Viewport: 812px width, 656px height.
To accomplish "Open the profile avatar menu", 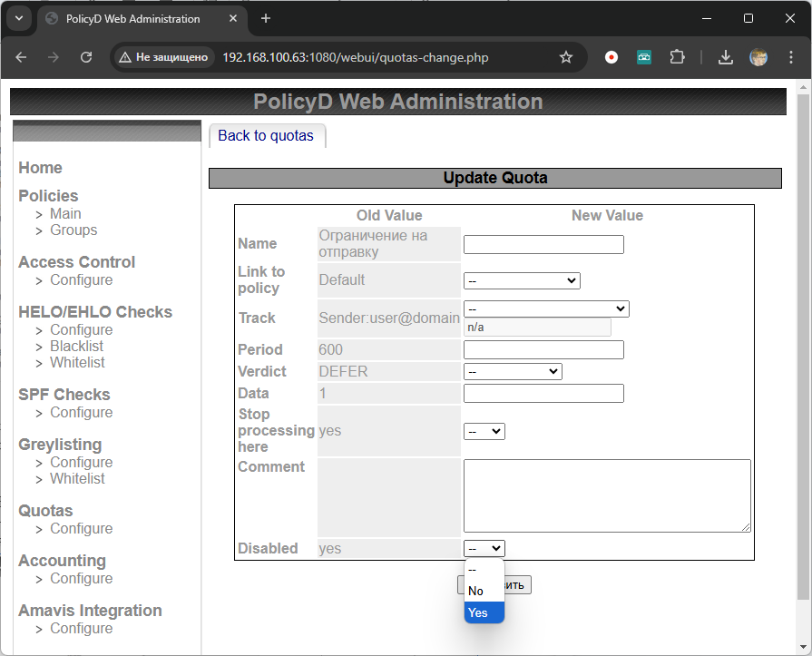I will [758, 57].
